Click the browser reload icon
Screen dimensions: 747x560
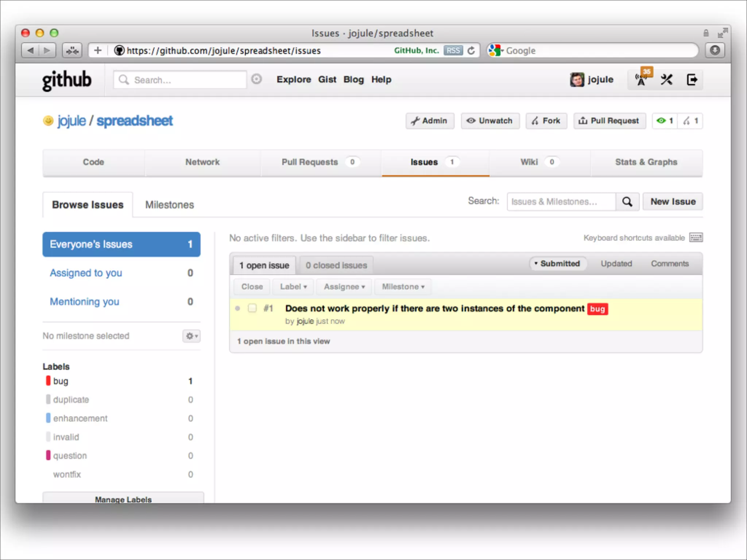click(x=471, y=51)
